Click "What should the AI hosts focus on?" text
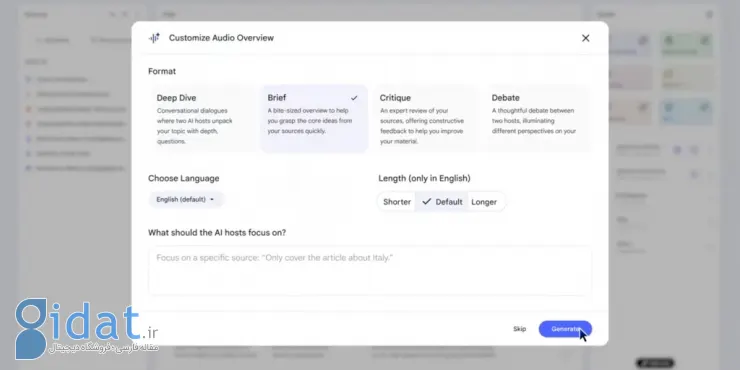This screenshot has height=370, width=740. click(217, 233)
